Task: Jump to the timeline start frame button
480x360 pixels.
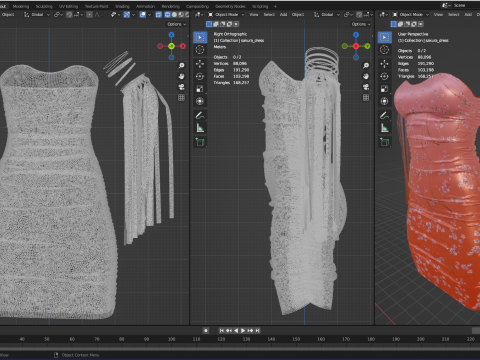Action: [x=221, y=330]
